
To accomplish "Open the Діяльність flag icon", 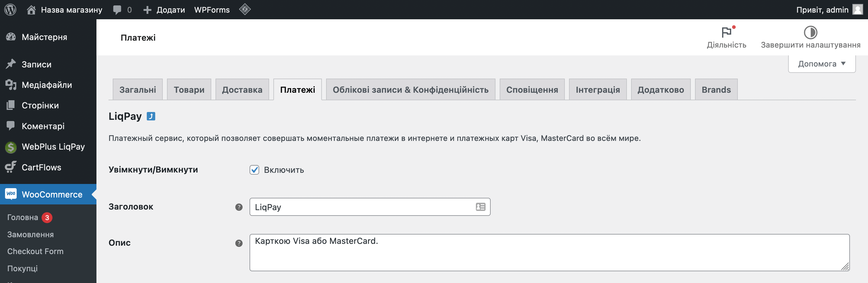I will (x=726, y=32).
